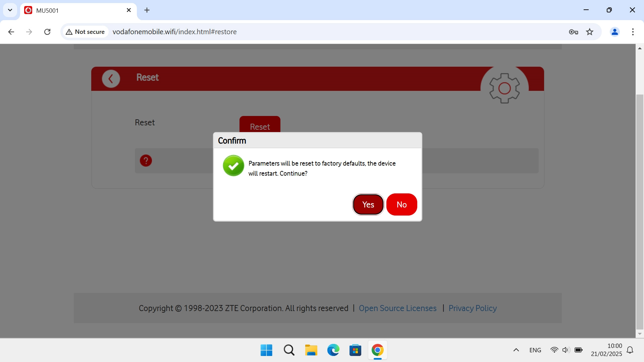
Task: Open the Privacy Policy link
Action: click(x=472, y=308)
